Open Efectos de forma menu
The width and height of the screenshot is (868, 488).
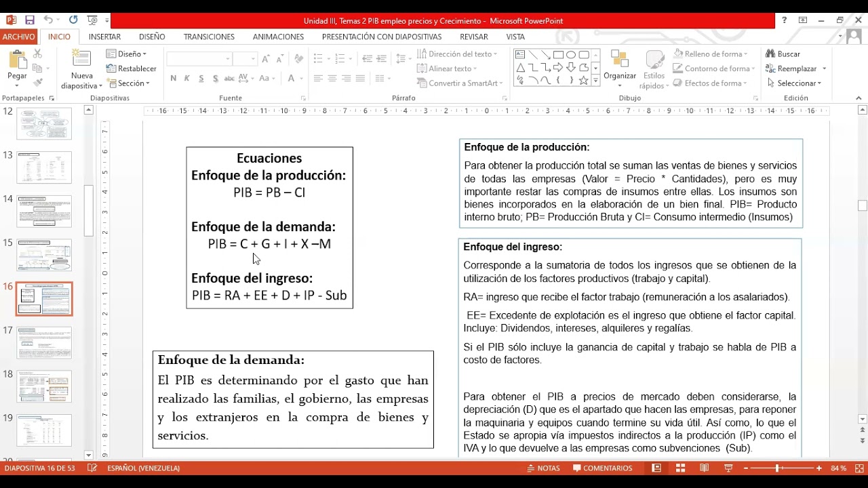pyautogui.click(x=710, y=83)
